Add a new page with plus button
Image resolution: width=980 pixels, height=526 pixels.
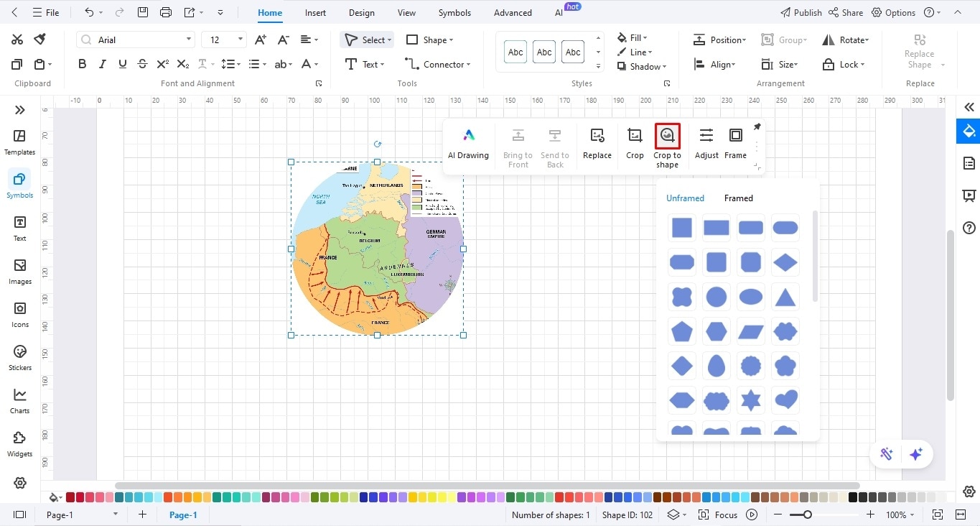142,515
